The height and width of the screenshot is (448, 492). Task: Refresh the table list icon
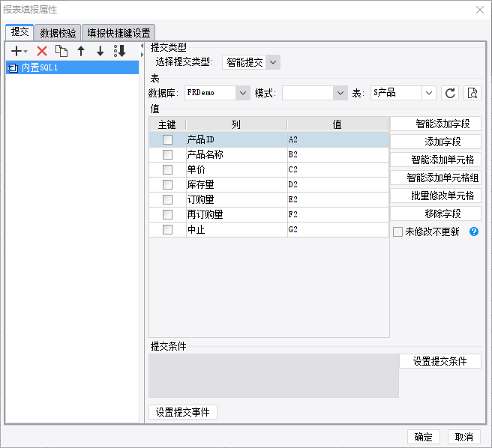coord(450,93)
